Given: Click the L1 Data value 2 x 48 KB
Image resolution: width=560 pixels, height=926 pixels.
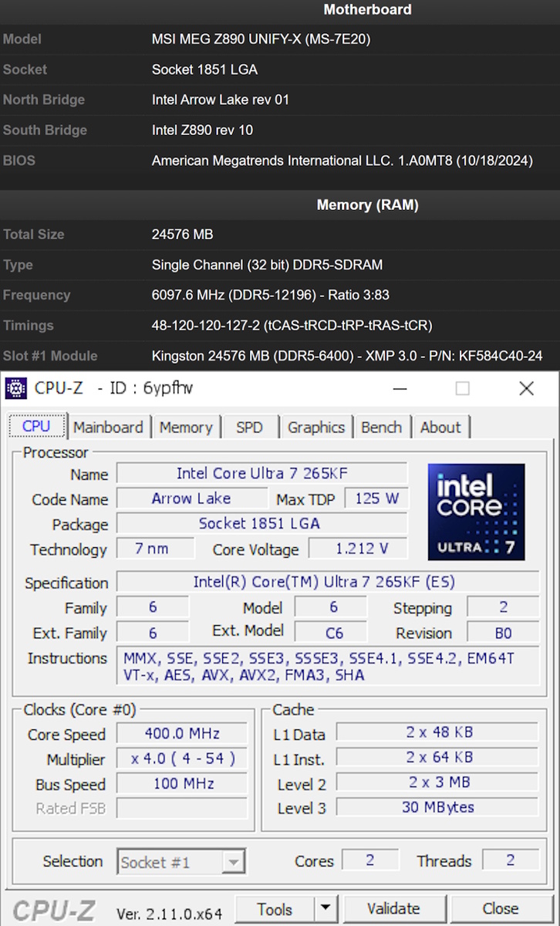Looking at the screenshot, I should pos(438,732).
